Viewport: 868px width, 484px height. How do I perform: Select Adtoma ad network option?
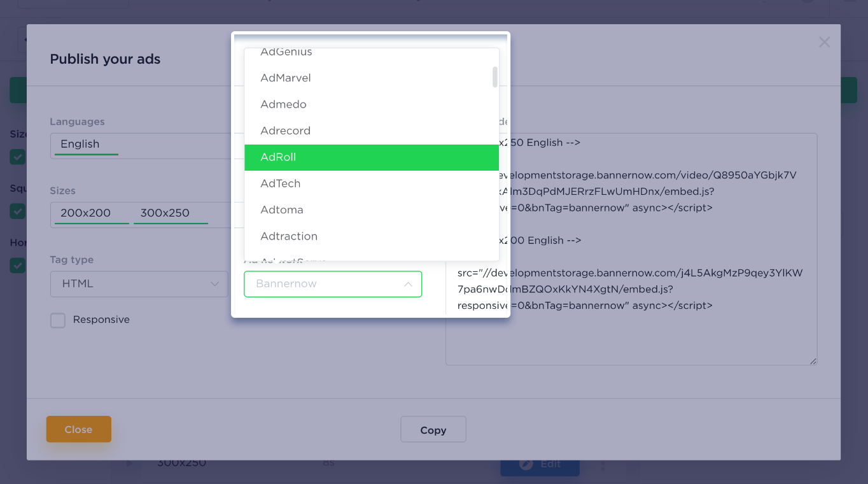click(x=371, y=210)
